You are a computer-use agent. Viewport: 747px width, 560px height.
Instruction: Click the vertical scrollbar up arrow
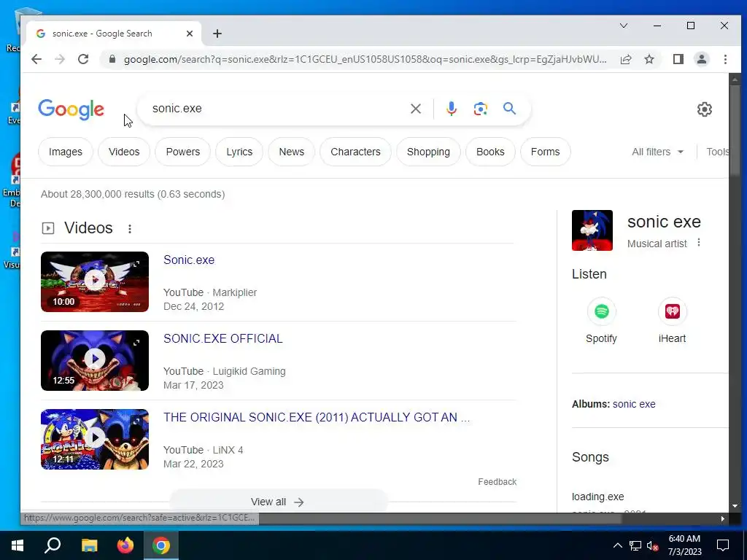[735, 79]
